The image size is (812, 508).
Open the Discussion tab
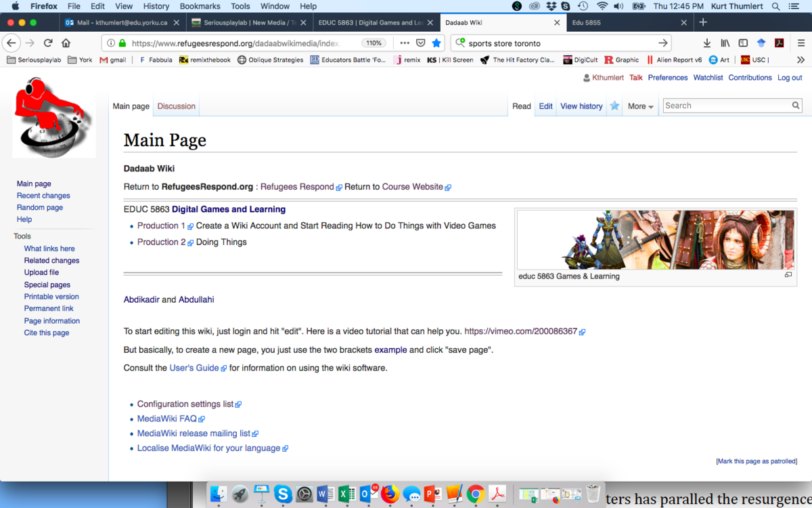(176, 106)
